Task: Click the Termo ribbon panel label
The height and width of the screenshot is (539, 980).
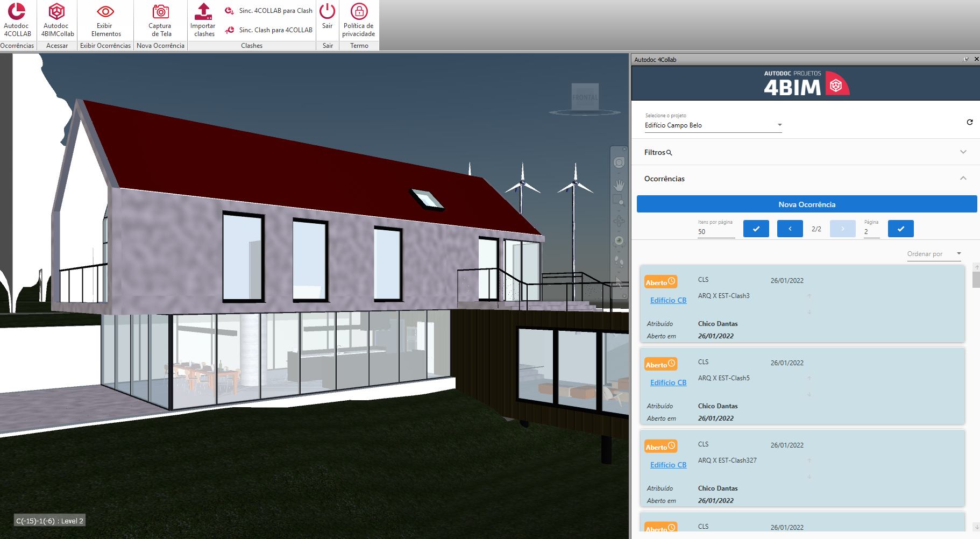Action: 359,46
